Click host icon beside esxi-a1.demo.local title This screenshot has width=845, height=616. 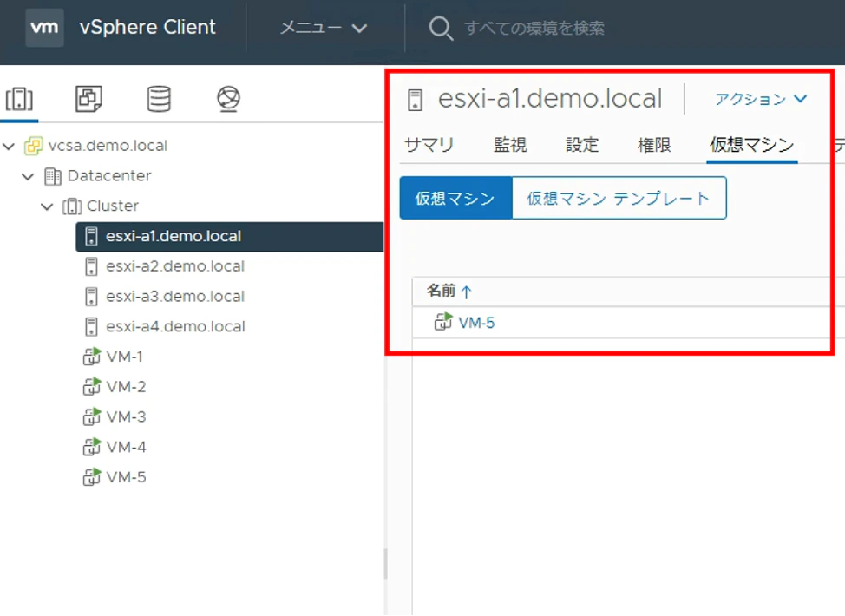click(415, 100)
